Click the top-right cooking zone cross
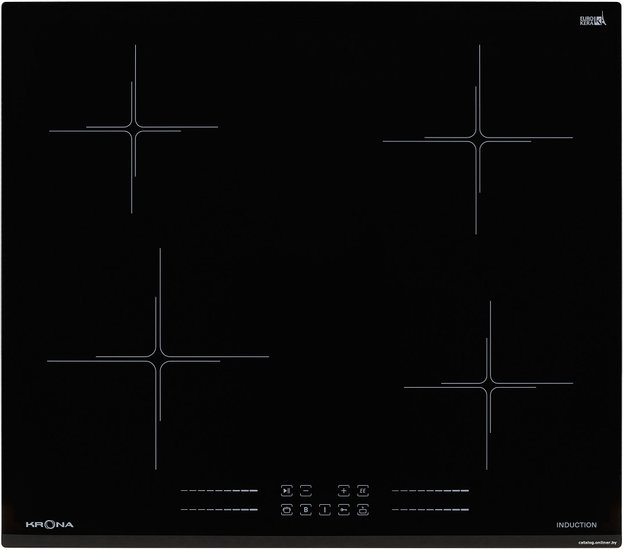 (478, 139)
